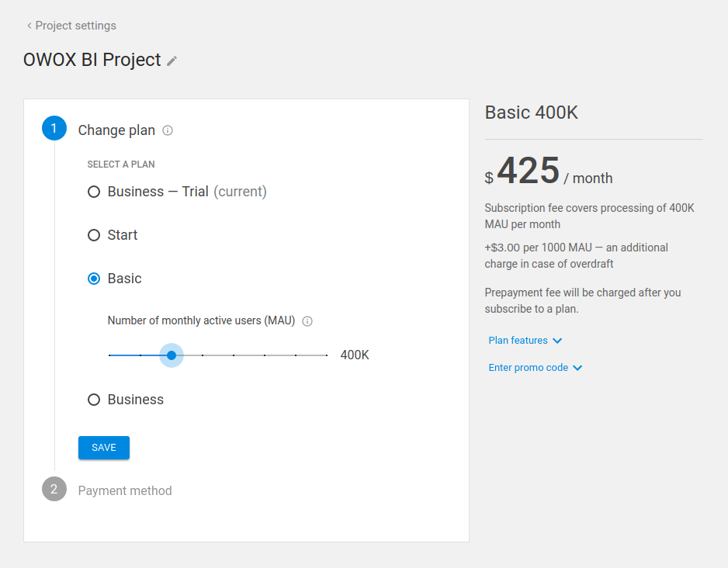Click the Basic 400K plan title
The image size is (728, 568).
(x=532, y=113)
